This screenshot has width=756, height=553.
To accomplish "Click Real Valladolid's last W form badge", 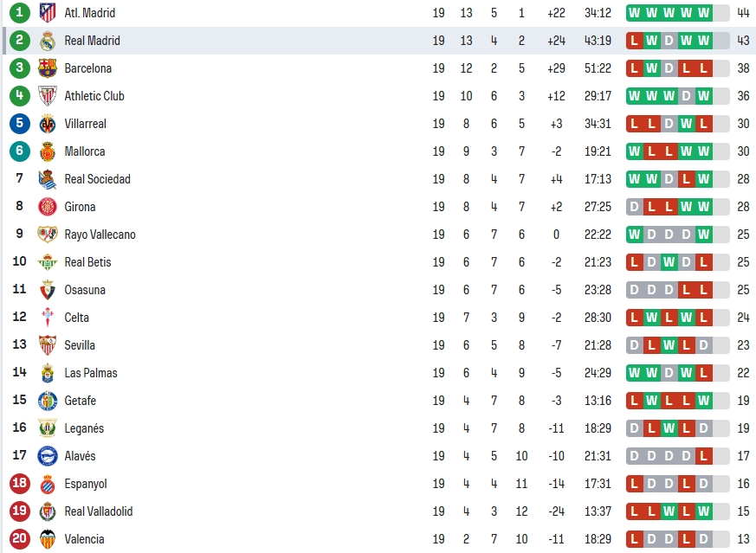I will [x=703, y=511].
